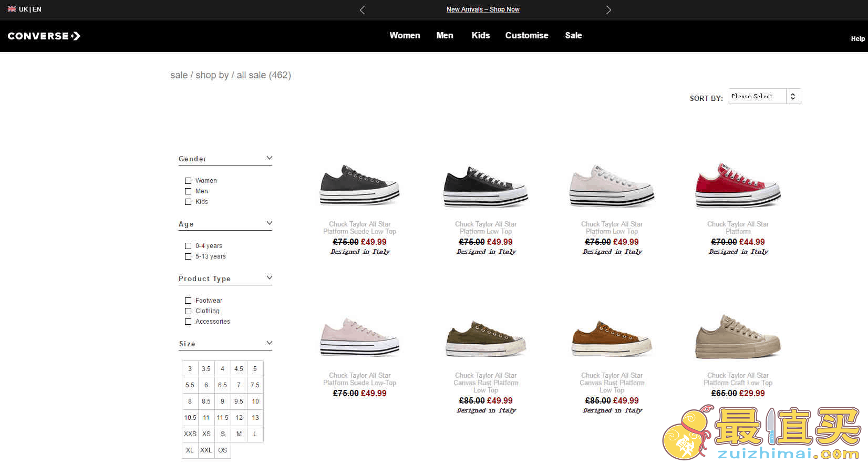Open the beige platform craft shoe image

[x=738, y=337]
